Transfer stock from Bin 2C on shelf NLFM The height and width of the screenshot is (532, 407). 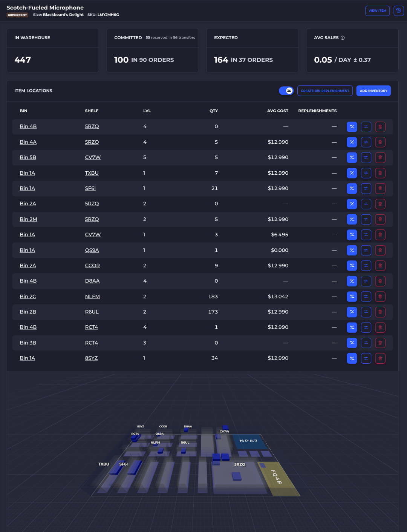tap(366, 297)
